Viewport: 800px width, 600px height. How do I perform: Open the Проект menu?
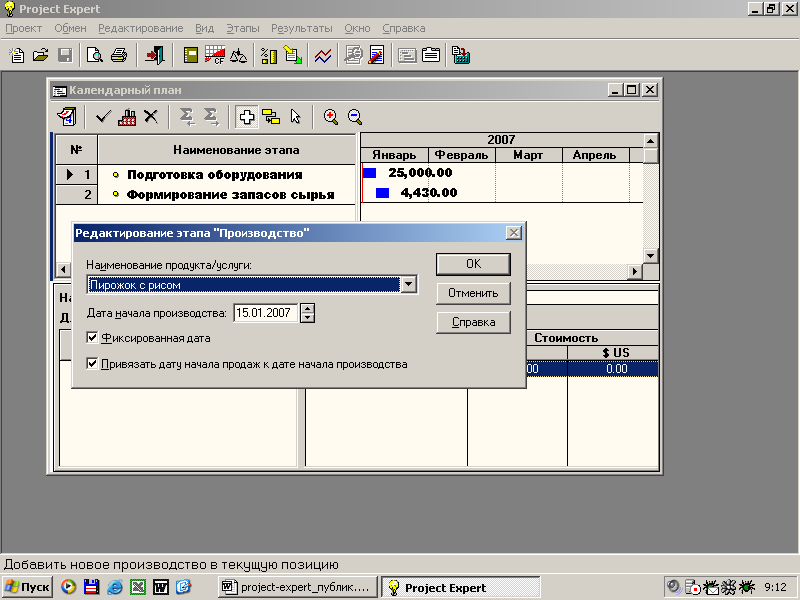click(23, 29)
